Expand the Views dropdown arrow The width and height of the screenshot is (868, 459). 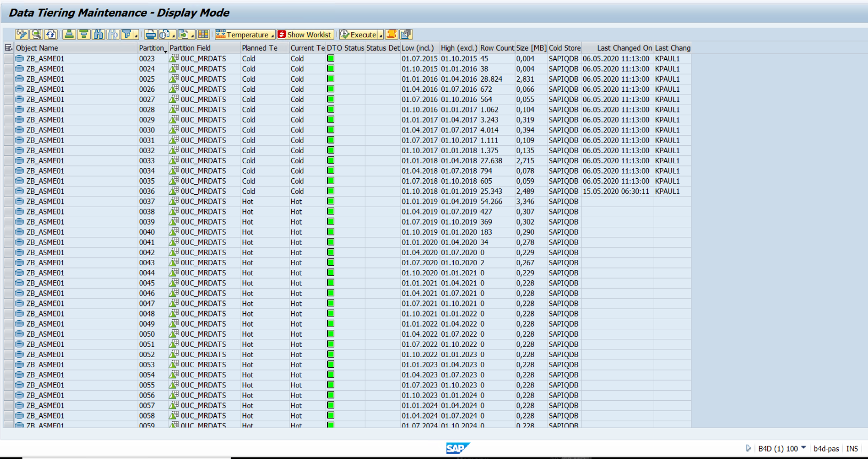(174, 35)
